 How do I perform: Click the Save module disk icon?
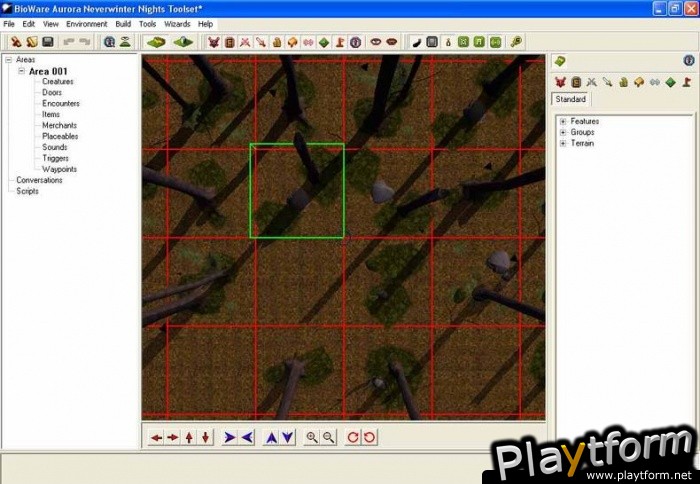[48, 42]
